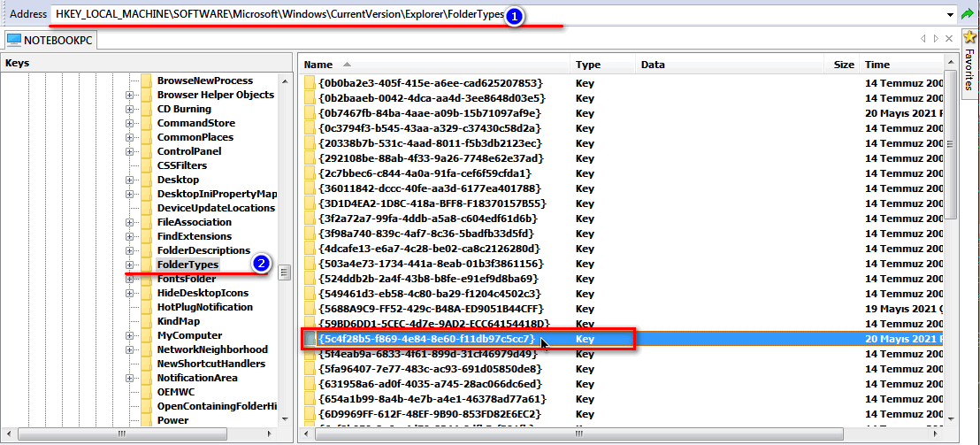Select {654a1b99-8a4b-4e7b-a4e1-46378ad77a61} row name

433,399
